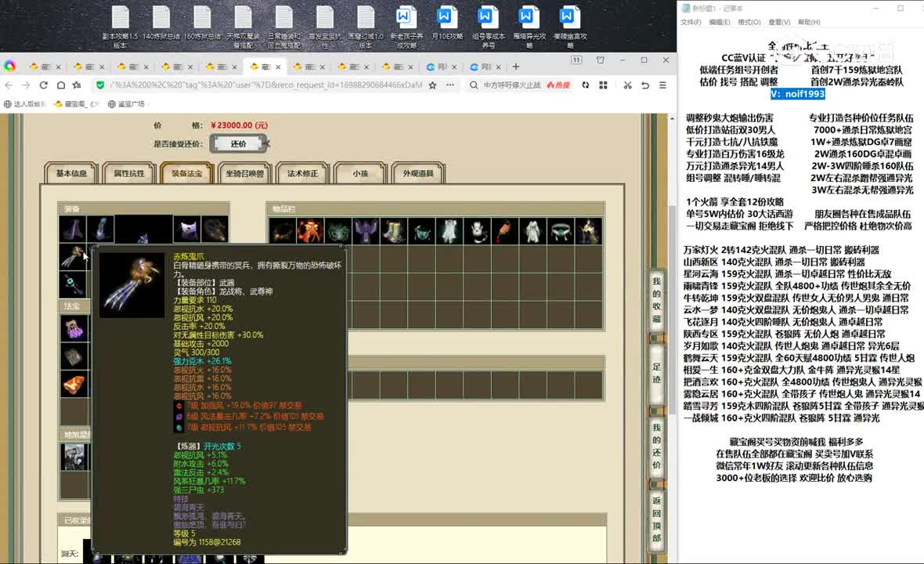Select the first inventory item, dark wreath
The width and height of the screenshot is (924, 564).
(x=282, y=231)
